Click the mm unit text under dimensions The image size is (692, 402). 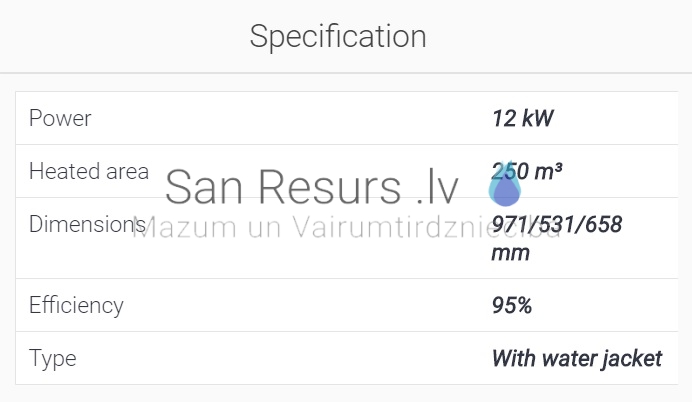click(511, 253)
